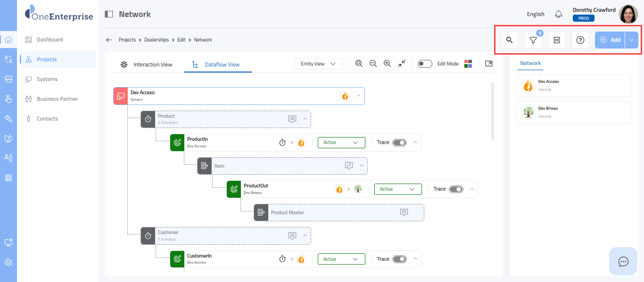Image resolution: width=644 pixels, height=282 pixels.
Task: Toggle the sidebar panel icon beside Network
Action: [109, 14]
